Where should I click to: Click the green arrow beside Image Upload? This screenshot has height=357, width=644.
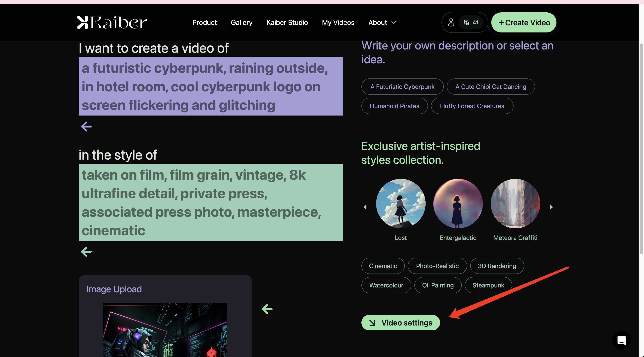coord(267,309)
